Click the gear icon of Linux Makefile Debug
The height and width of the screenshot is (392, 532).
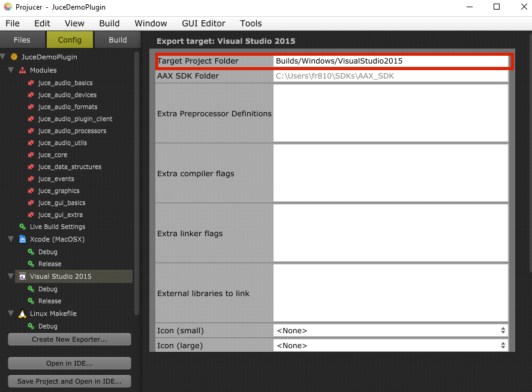[31, 326]
